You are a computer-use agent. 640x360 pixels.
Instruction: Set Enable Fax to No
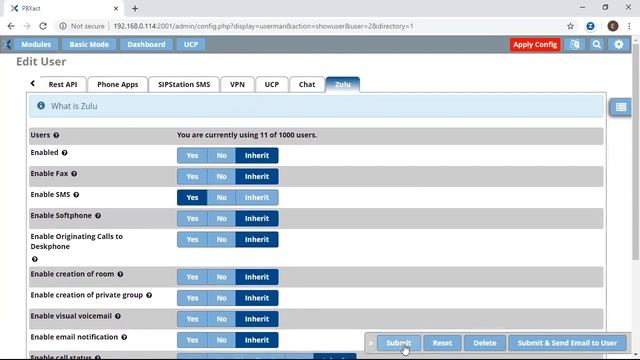coord(221,176)
